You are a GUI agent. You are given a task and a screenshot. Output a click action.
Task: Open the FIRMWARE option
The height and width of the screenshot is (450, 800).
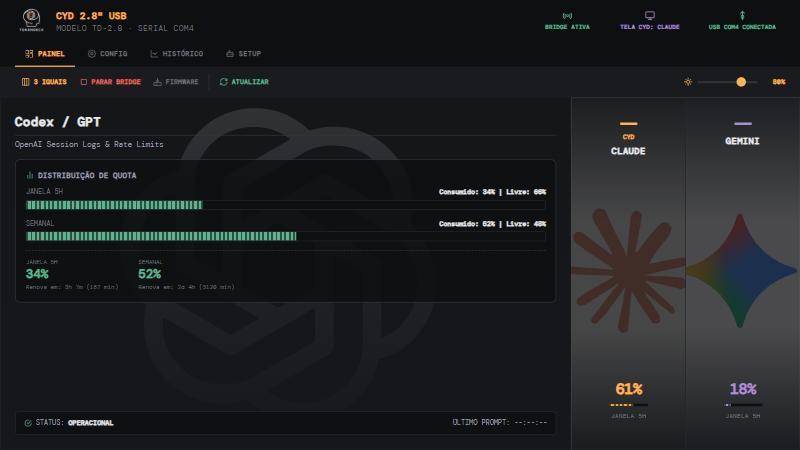click(176, 82)
